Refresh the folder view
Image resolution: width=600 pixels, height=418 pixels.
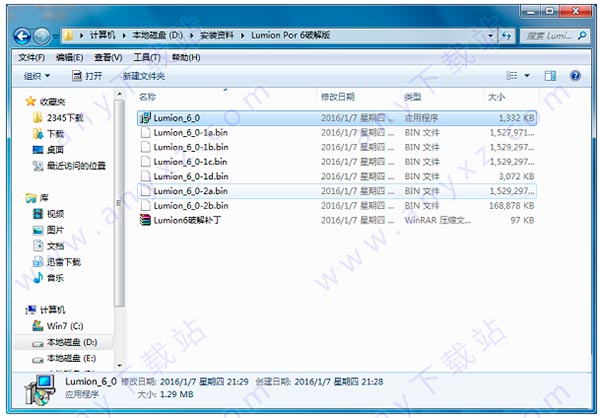point(507,36)
